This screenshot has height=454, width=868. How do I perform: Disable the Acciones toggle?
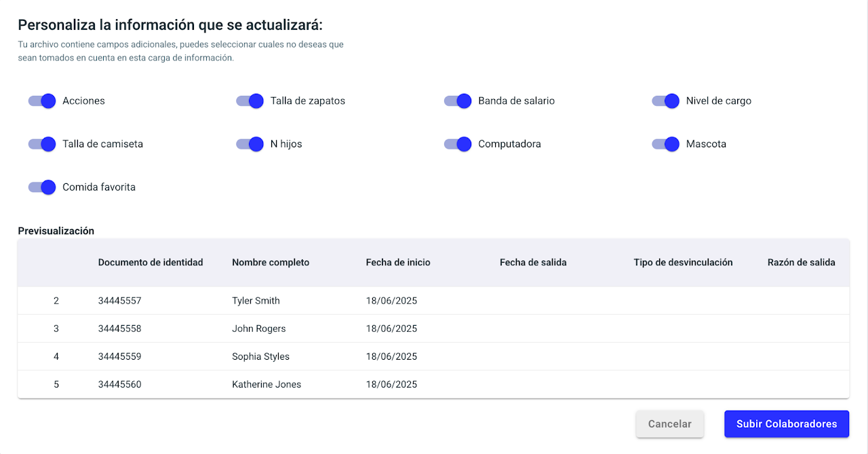(42, 101)
